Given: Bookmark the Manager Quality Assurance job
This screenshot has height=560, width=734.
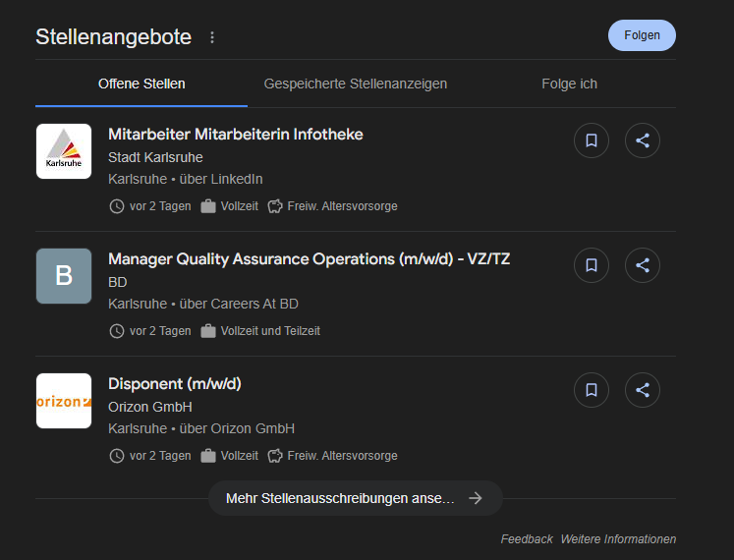Looking at the screenshot, I should 592,265.
